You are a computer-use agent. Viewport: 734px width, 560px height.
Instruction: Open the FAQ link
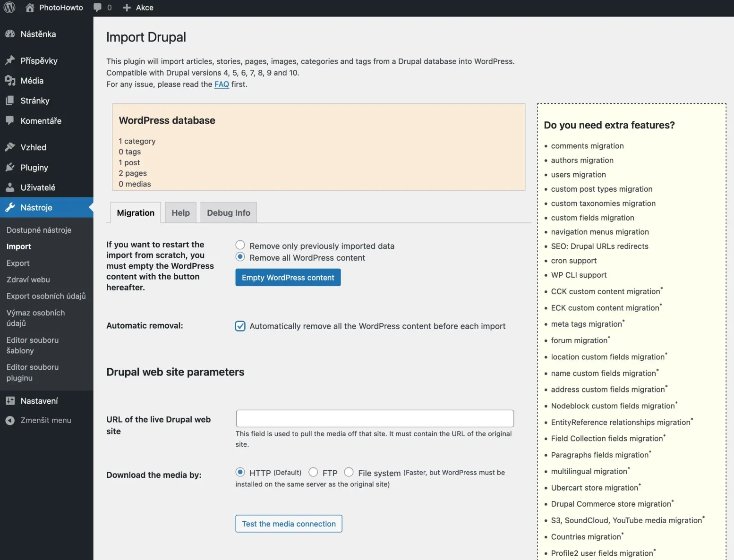pyautogui.click(x=222, y=84)
